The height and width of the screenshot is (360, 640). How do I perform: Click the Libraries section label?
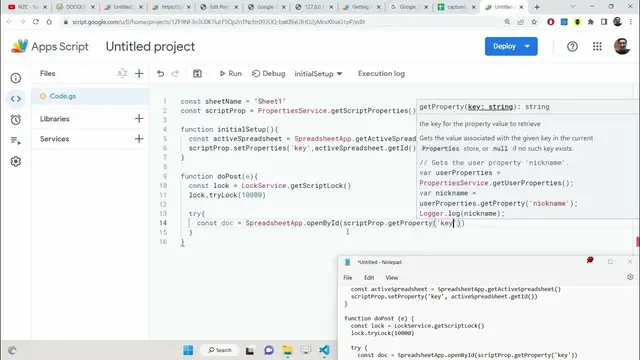coord(55,119)
